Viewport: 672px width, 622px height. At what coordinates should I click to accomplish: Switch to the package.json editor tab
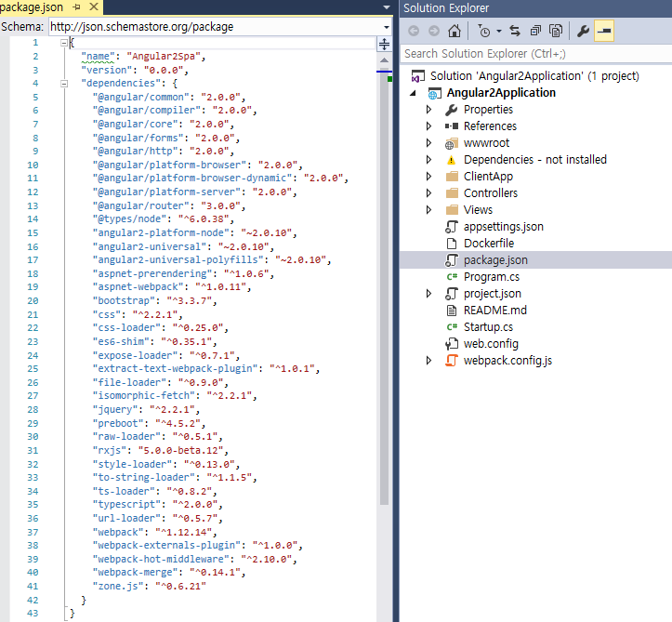pyautogui.click(x=32, y=7)
